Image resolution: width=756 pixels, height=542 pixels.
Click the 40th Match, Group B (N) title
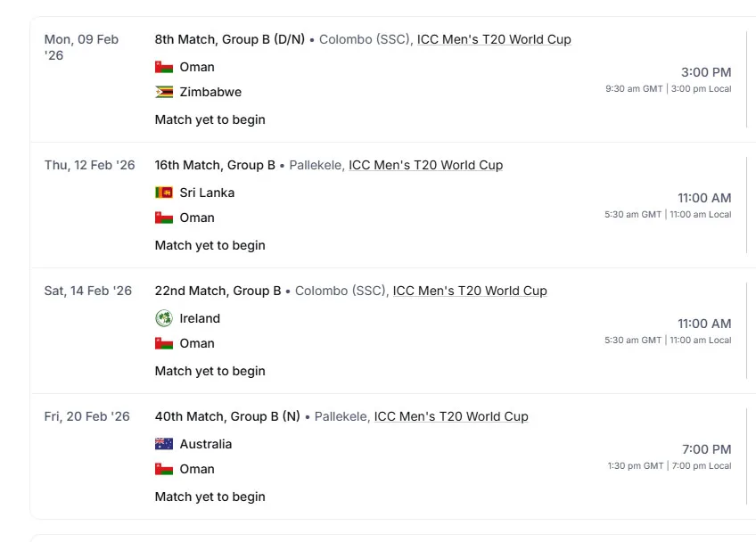pyautogui.click(x=227, y=416)
